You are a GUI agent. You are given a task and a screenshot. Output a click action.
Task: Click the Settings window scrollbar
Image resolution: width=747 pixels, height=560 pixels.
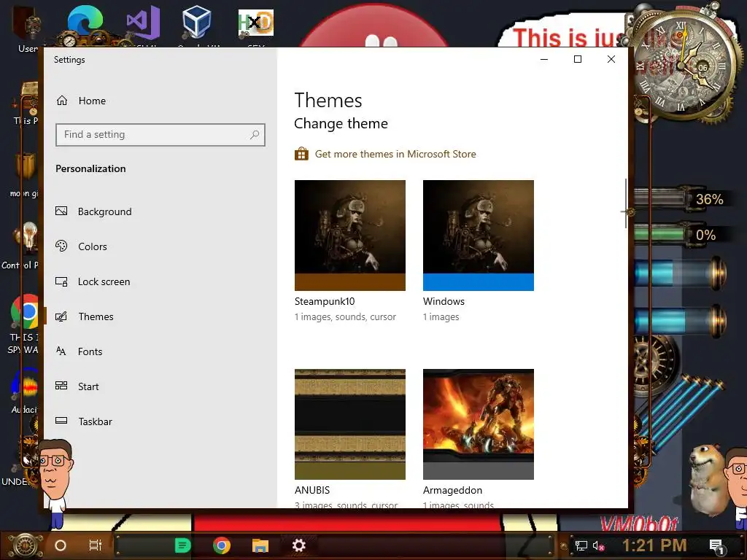point(625,203)
